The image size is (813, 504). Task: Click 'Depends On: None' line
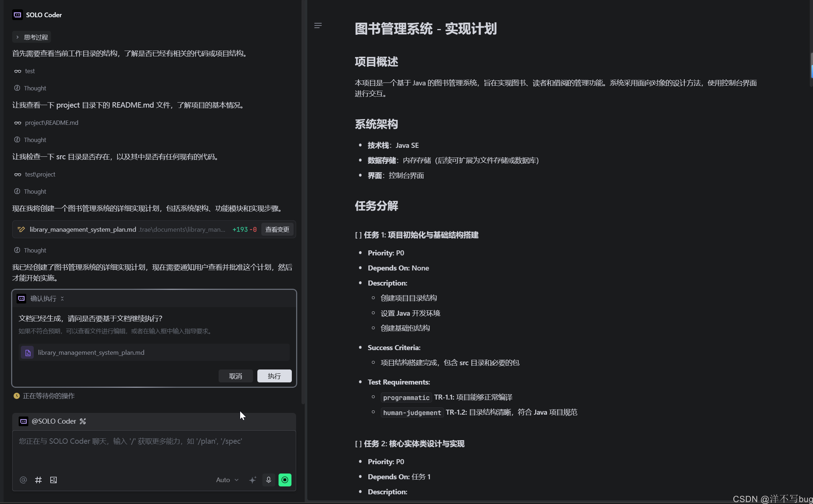coord(398,268)
